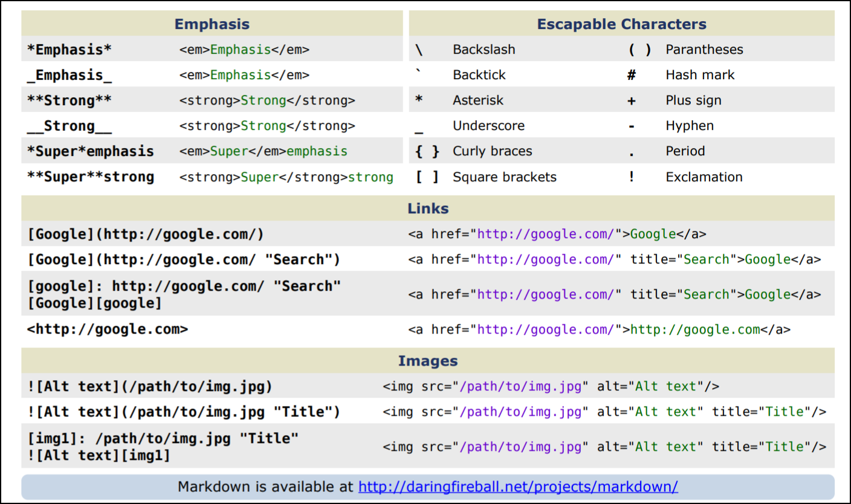Click the Images section heading
Image resolution: width=851 pixels, height=504 pixels.
428,361
